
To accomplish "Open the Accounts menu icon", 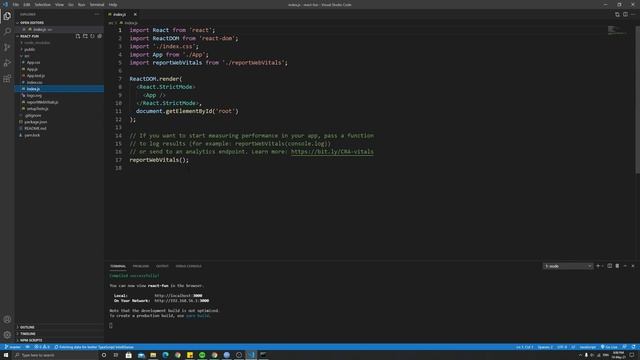I will tap(7, 319).
